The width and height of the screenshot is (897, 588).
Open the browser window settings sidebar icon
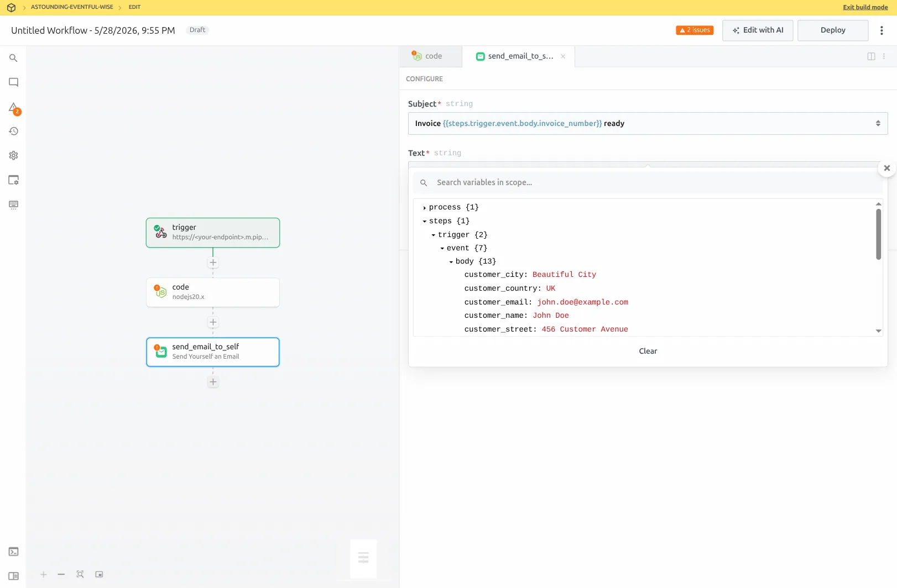(13, 180)
